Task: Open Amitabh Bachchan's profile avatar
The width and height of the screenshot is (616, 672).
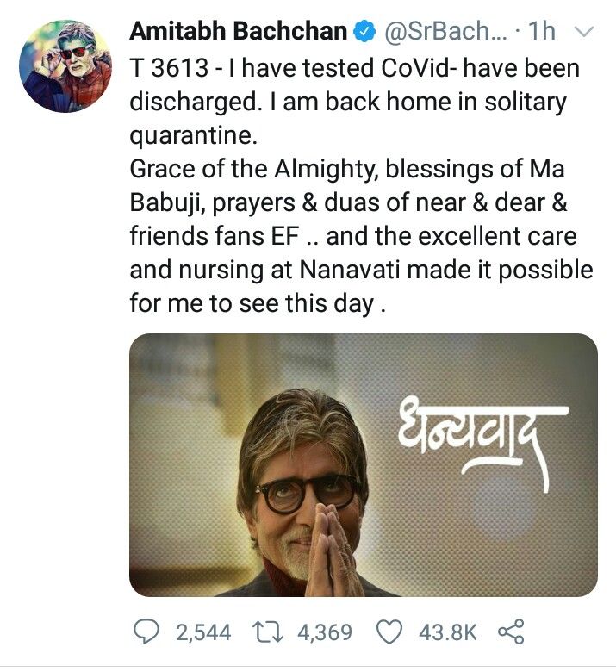Action: [65, 66]
